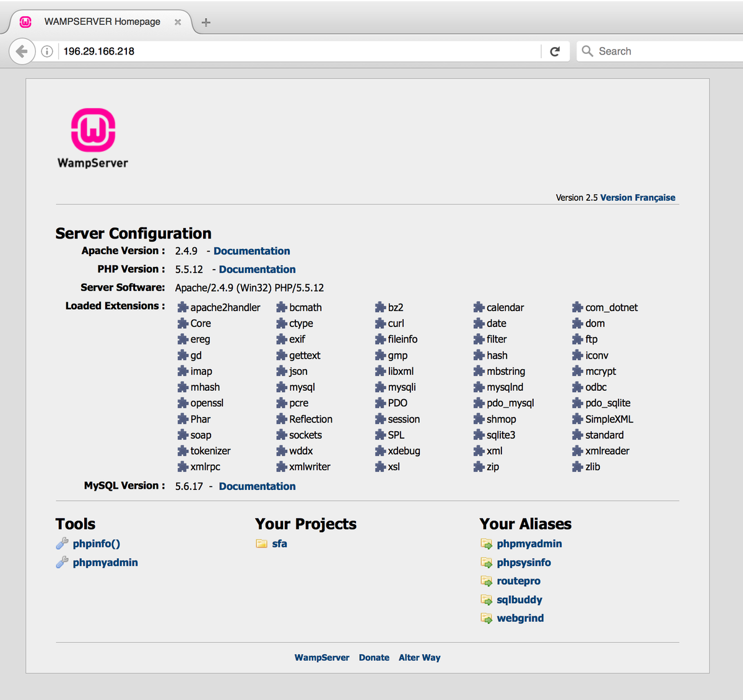Viewport: 743px width, 700px height.
Task: Click the search magnifier icon
Action: click(x=587, y=51)
